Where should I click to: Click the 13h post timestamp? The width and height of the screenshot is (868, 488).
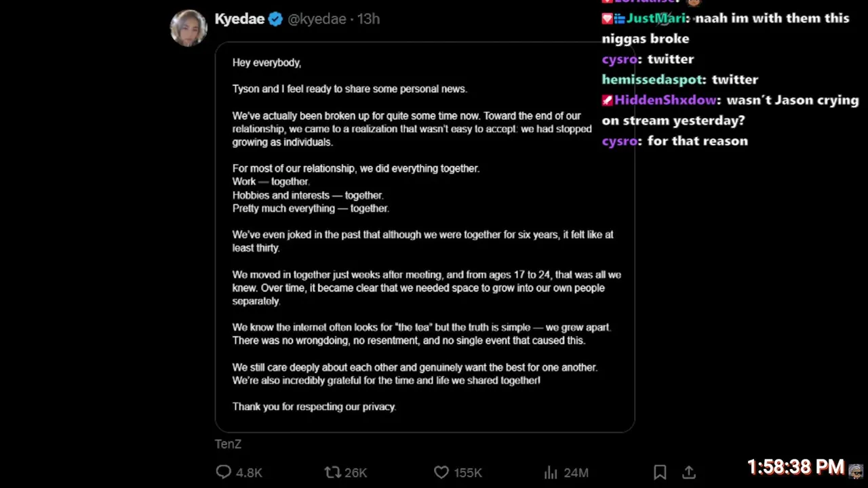coord(369,19)
